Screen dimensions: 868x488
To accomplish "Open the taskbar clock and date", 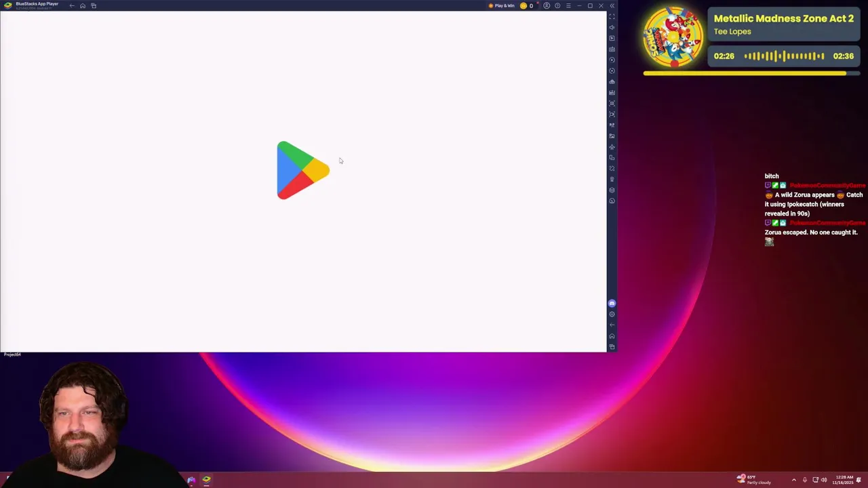I will click(844, 480).
